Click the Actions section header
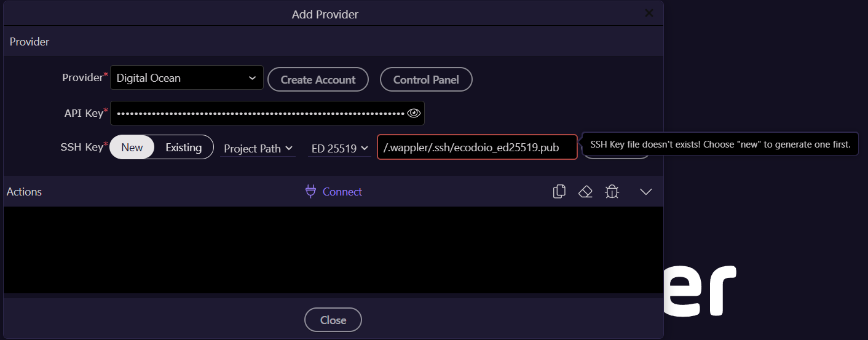The width and height of the screenshot is (868, 340). pyautogui.click(x=25, y=192)
